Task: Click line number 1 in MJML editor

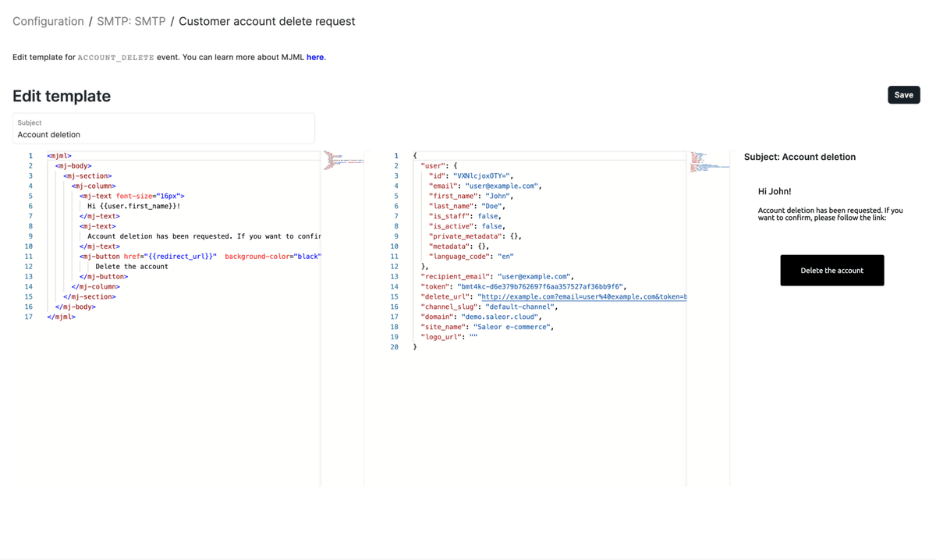Action: (x=30, y=155)
